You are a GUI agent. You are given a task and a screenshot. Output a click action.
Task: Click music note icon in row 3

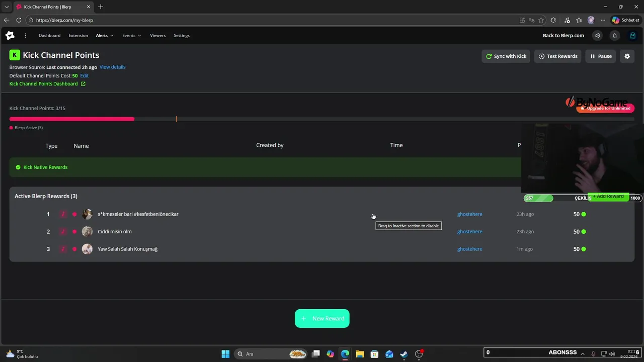pyautogui.click(x=63, y=249)
